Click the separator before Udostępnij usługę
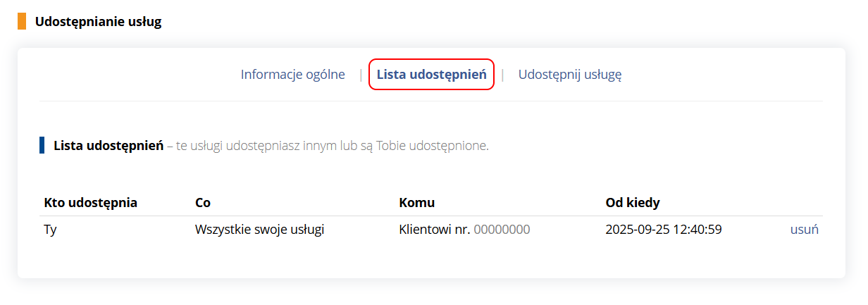 pos(502,74)
